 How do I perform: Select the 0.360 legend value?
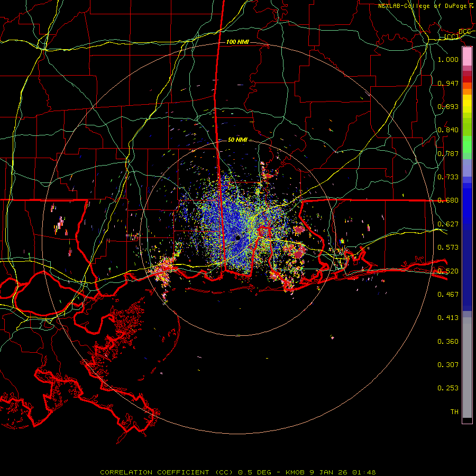[x=448, y=342]
